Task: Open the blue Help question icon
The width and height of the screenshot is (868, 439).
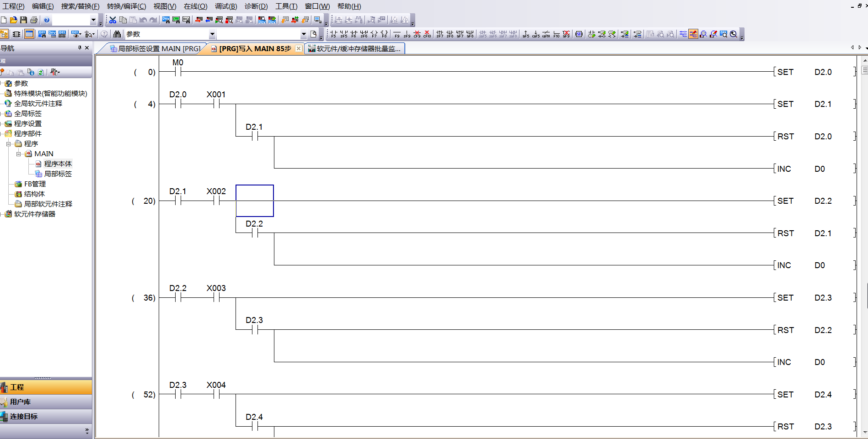Action: coord(47,20)
